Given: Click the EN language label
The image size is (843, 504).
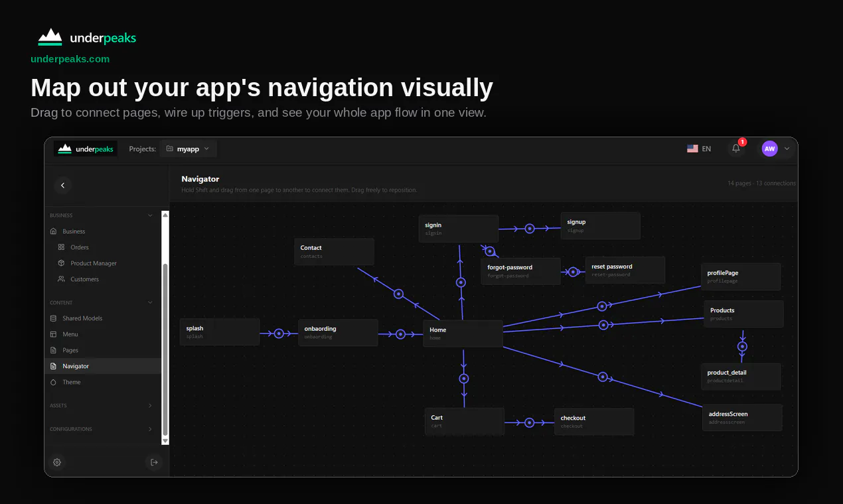Looking at the screenshot, I should 706,149.
